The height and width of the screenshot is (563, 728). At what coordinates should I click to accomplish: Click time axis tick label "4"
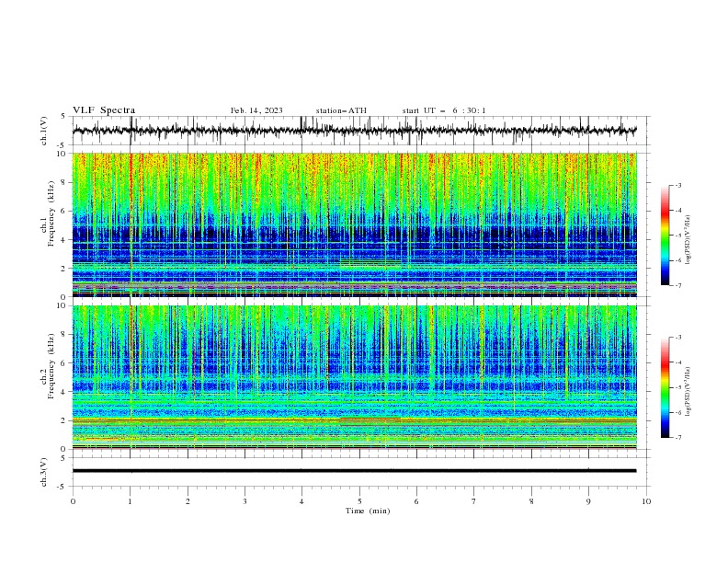coord(301,501)
